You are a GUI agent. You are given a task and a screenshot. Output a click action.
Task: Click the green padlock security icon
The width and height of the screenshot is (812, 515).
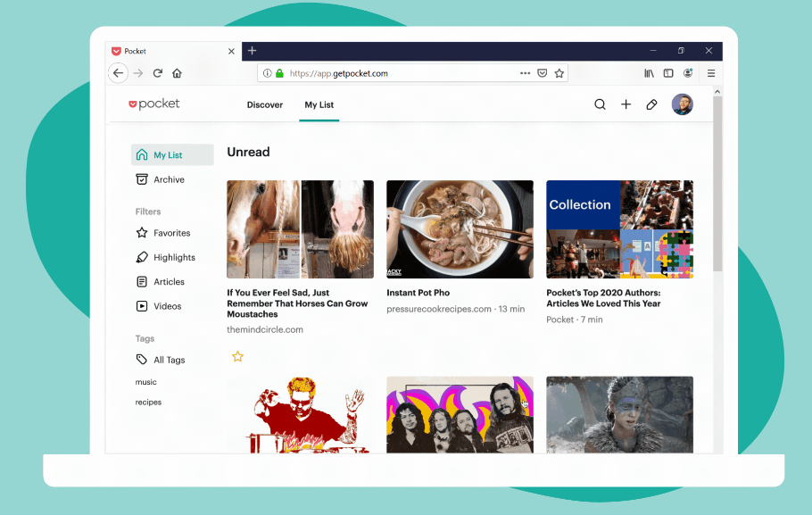click(279, 73)
